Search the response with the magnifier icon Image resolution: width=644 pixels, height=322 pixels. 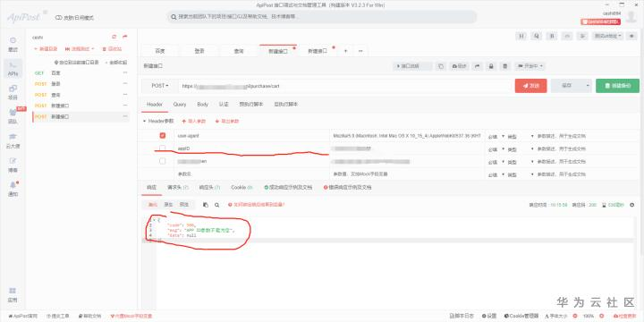(216, 205)
